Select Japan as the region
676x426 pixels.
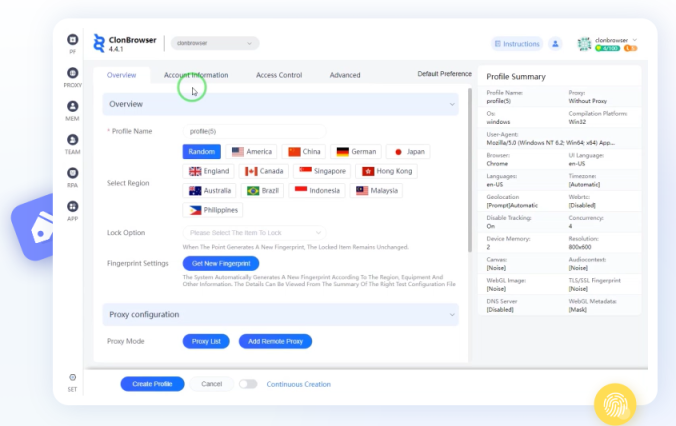click(x=408, y=152)
